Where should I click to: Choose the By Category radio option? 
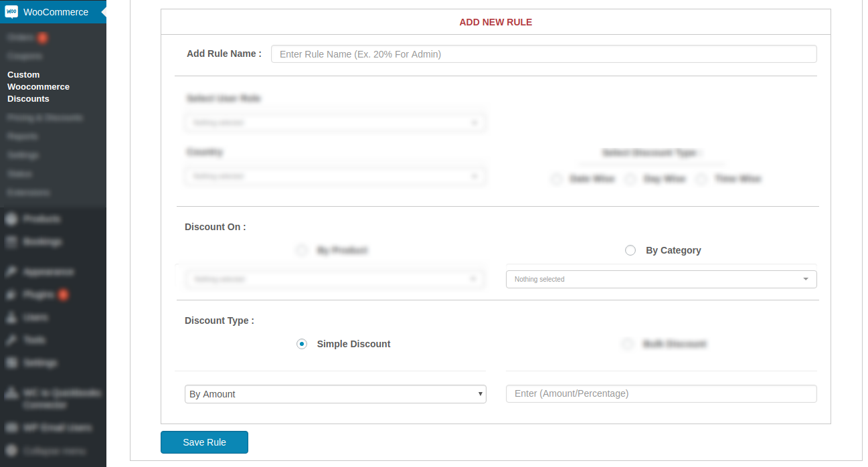tap(630, 250)
